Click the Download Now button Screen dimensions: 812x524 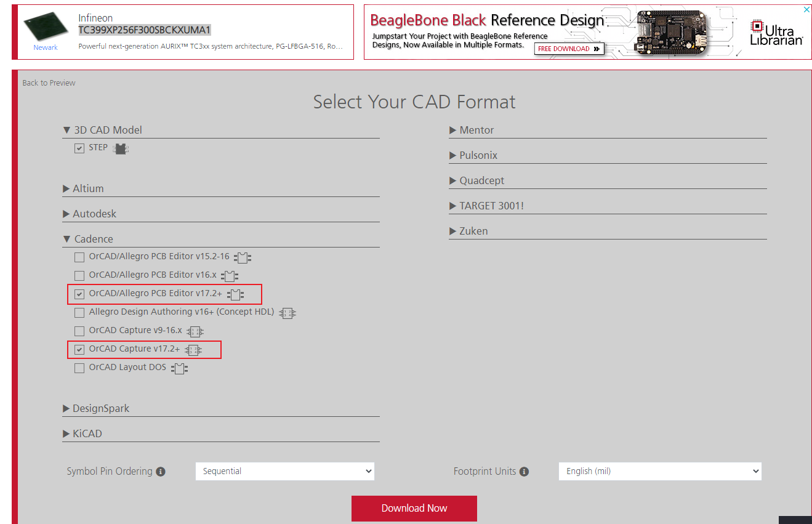pos(414,508)
